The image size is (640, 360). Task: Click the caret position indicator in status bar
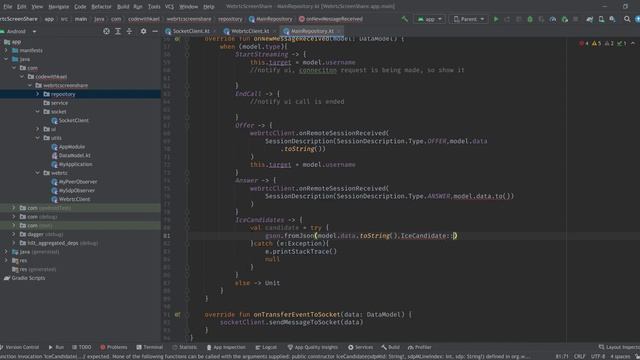[562, 356]
